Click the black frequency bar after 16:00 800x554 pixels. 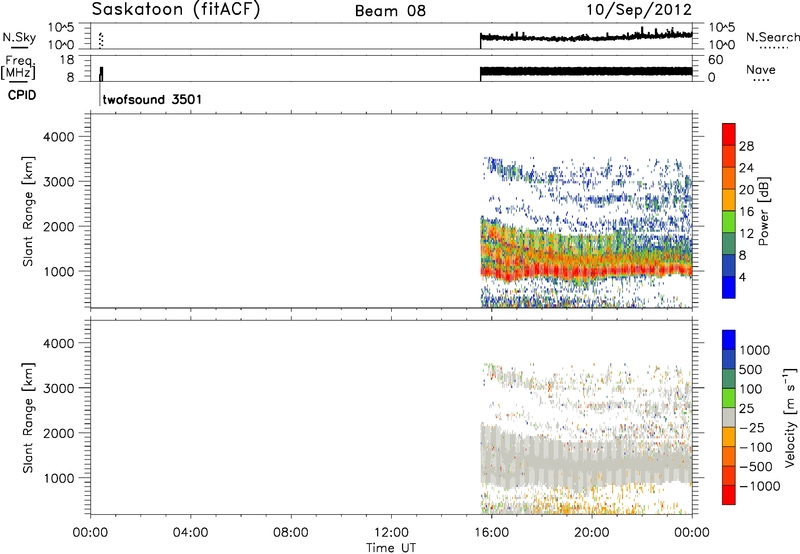[x=586, y=71]
